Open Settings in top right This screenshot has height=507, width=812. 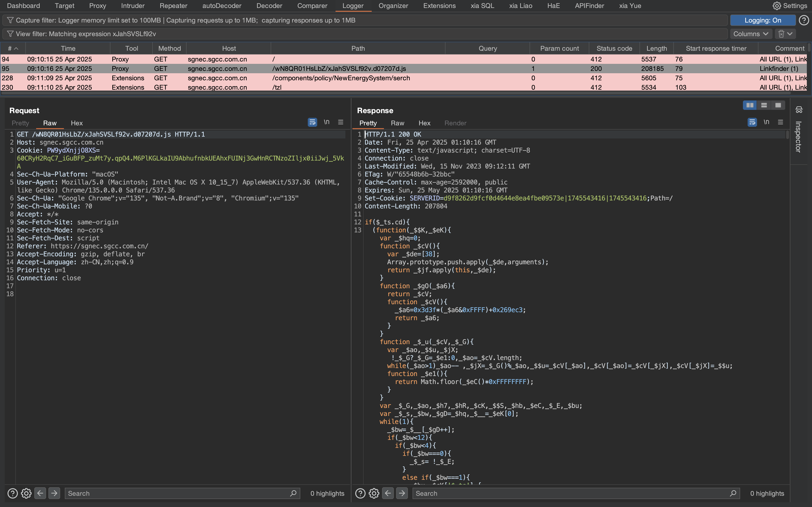790,6
